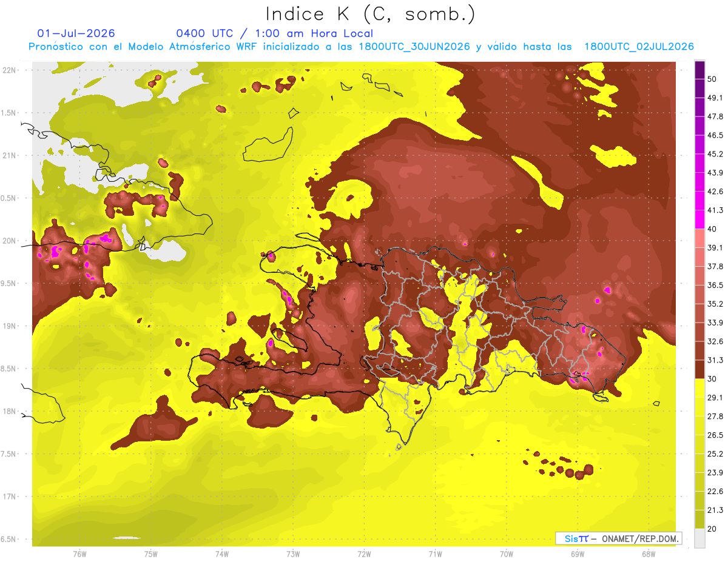The image size is (728, 562).
Task: Select the "30" color bar label
Action: coord(712,379)
